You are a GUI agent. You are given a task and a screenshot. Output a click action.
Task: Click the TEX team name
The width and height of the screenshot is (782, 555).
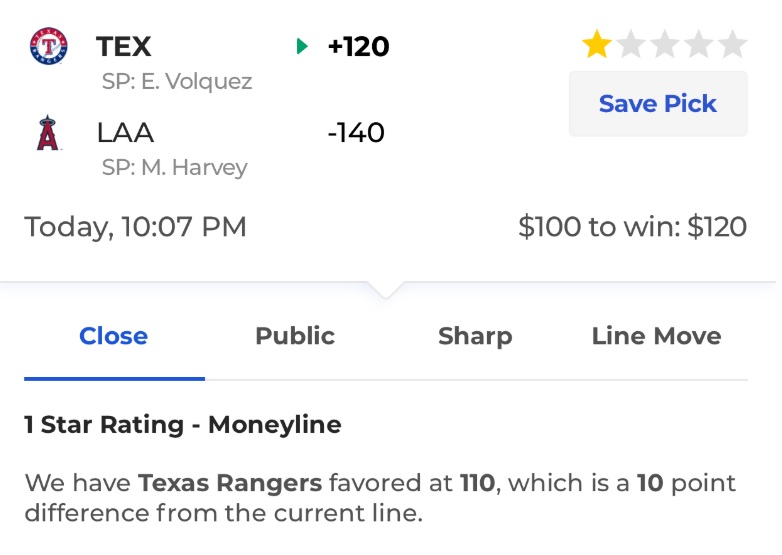[x=124, y=46]
